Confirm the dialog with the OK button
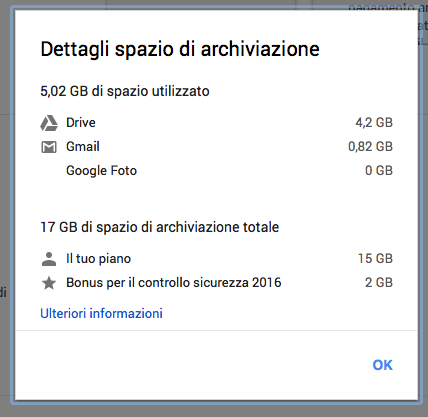Viewport: 428px width, 417px height. (383, 365)
